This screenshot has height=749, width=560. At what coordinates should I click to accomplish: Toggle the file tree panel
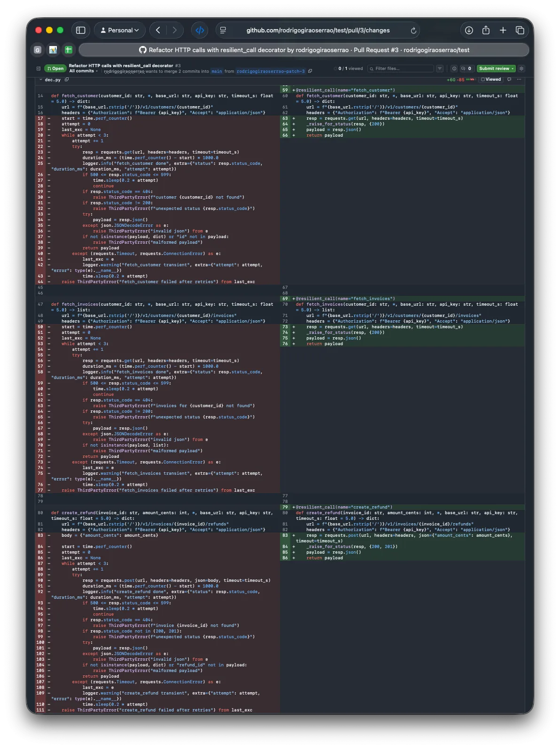tap(39, 69)
